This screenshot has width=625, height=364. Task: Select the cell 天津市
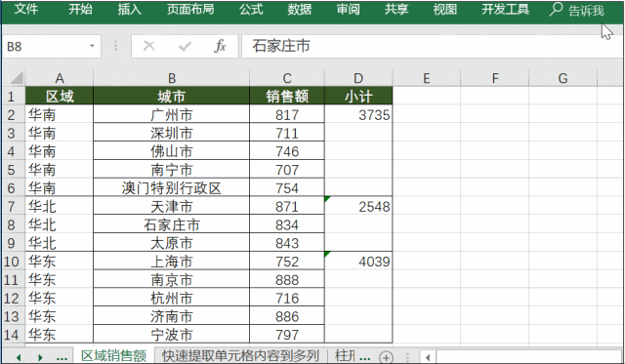pyautogui.click(x=172, y=206)
